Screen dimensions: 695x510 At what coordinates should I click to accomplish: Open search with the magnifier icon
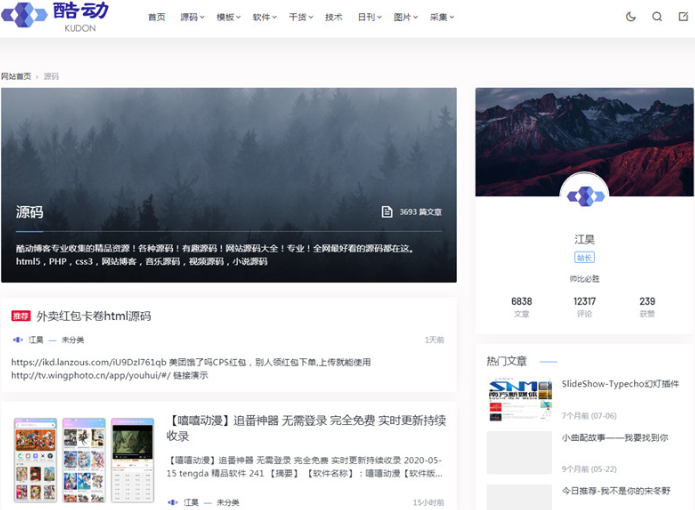click(x=657, y=17)
